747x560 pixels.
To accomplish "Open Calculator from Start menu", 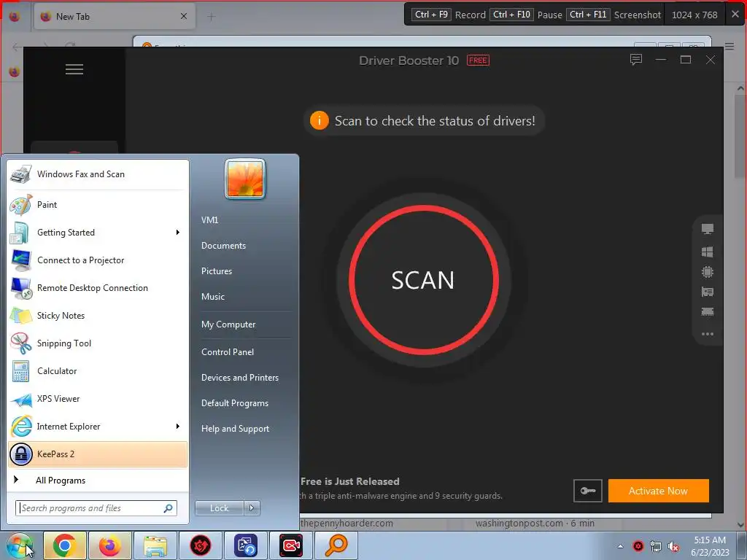I will pyautogui.click(x=98, y=371).
